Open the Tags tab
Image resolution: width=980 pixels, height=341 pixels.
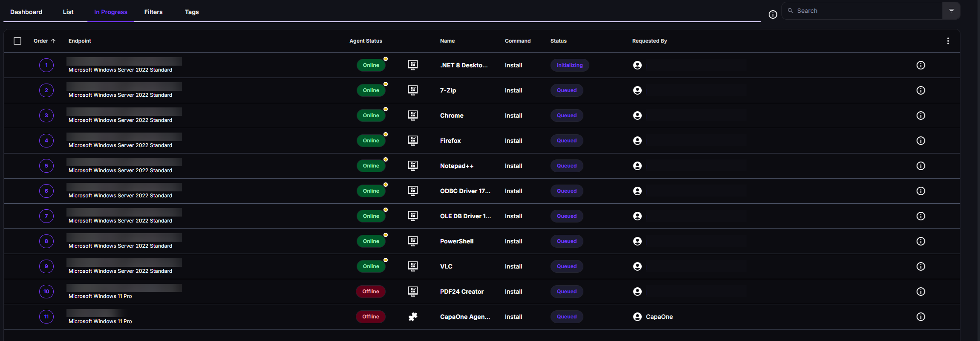192,12
